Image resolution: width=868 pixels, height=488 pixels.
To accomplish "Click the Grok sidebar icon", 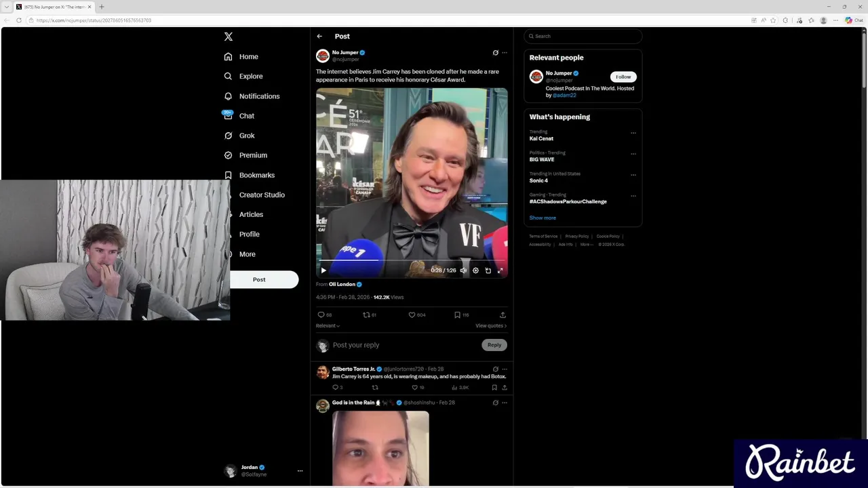I will (229, 136).
